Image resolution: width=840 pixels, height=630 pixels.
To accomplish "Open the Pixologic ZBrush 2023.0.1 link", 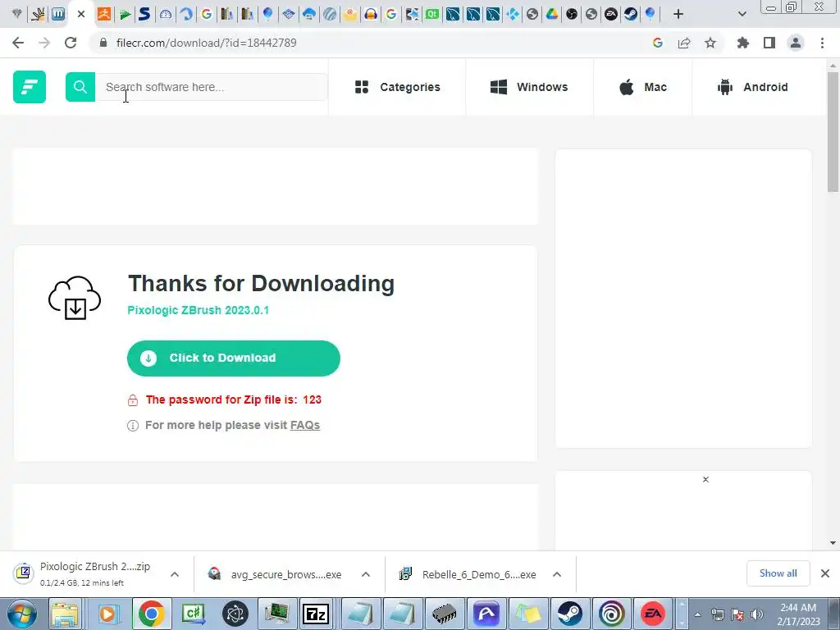I will pyautogui.click(x=199, y=310).
